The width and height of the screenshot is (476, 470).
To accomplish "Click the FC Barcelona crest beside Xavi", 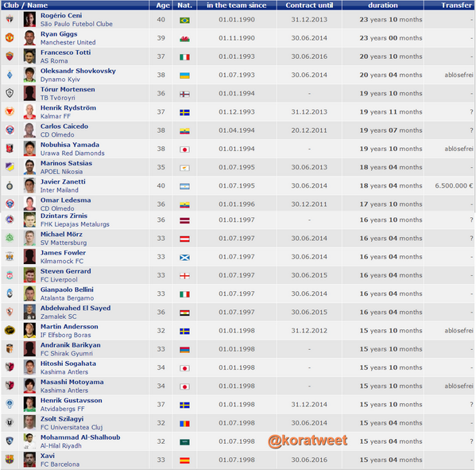I will coord(10,460).
